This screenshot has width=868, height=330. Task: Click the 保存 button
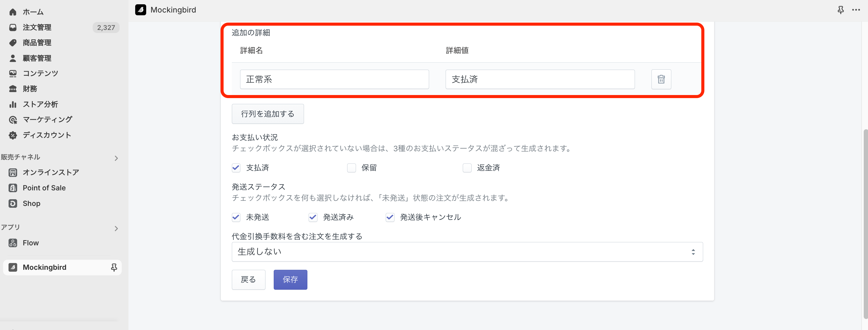290,280
